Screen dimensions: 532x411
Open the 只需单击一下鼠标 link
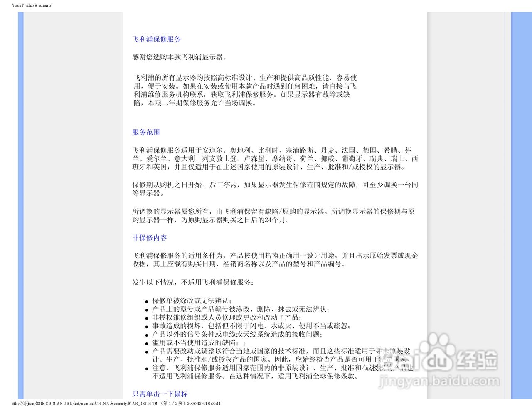point(160,394)
